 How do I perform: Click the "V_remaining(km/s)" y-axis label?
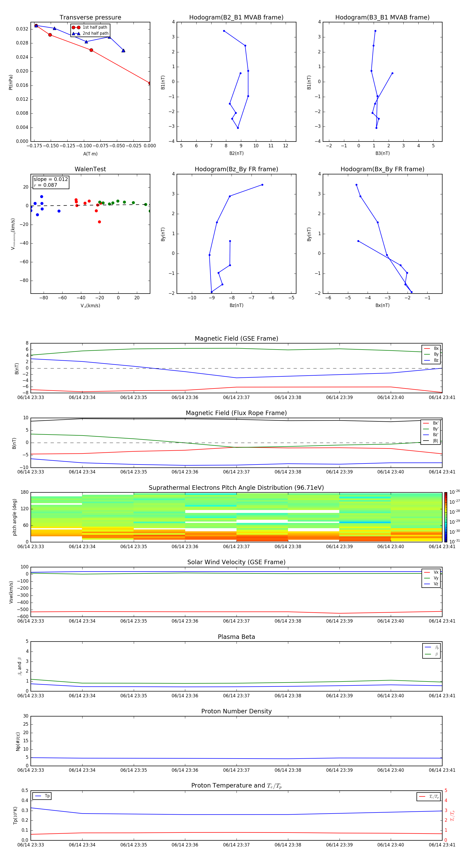tap(13, 234)
